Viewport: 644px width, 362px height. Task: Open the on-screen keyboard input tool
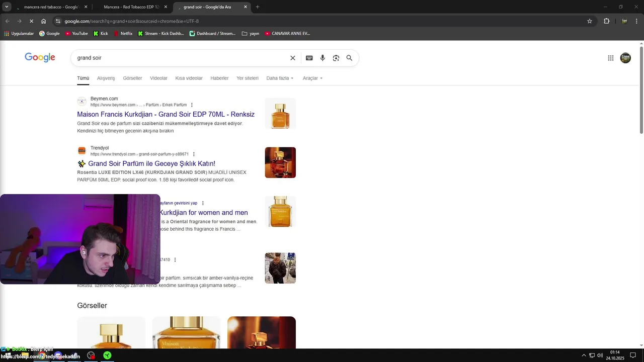[309, 58]
